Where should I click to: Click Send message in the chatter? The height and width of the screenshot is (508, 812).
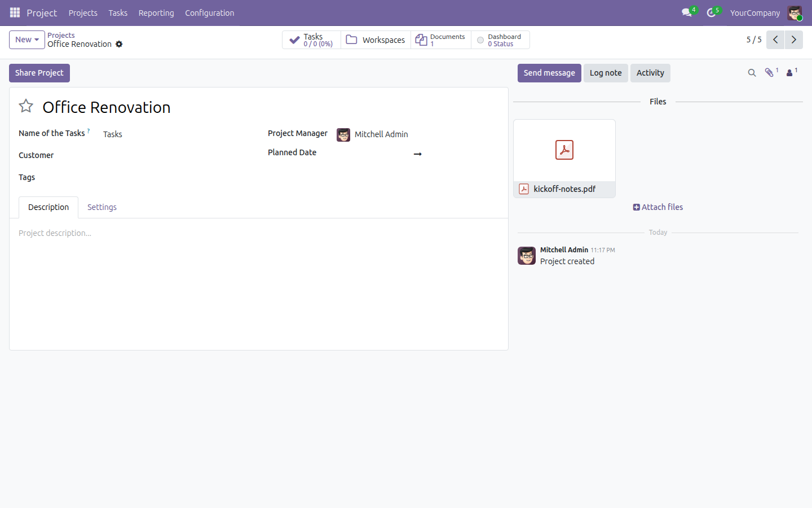point(549,73)
